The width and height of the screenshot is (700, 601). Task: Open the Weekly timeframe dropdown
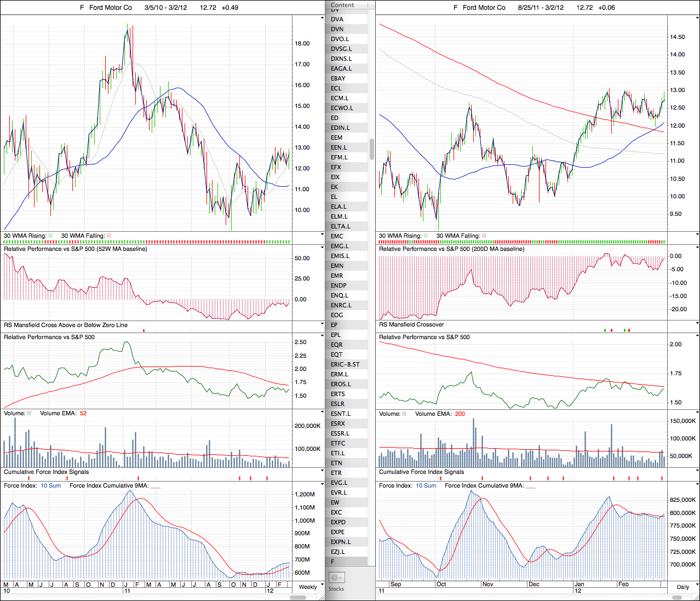pos(308,587)
